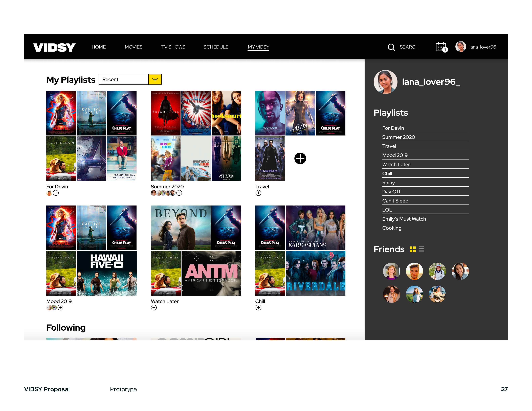The width and height of the screenshot is (532, 411).
Task: Open Travel in sidebar playlists
Action: pyautogui.click(x=425, y=146)
